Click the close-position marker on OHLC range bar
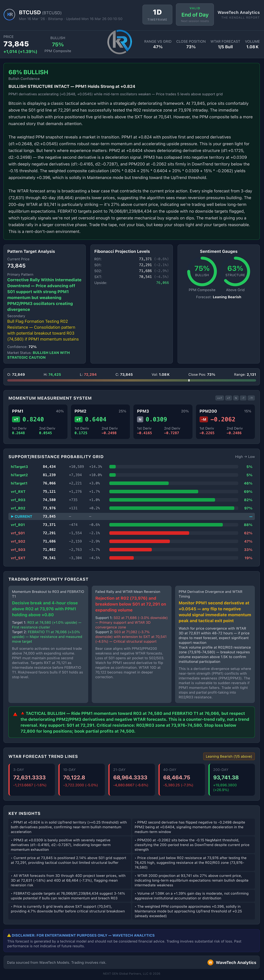 (x=189, y=380)
